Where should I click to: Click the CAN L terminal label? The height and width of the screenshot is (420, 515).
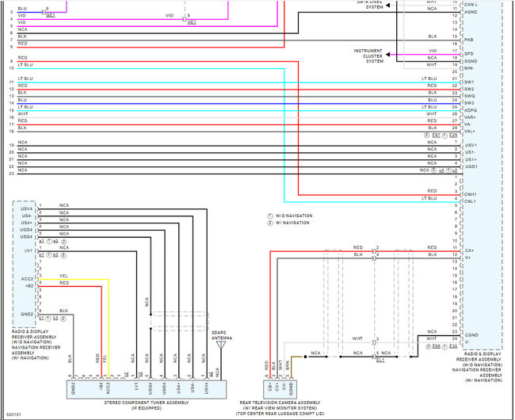tap(471, 5)
